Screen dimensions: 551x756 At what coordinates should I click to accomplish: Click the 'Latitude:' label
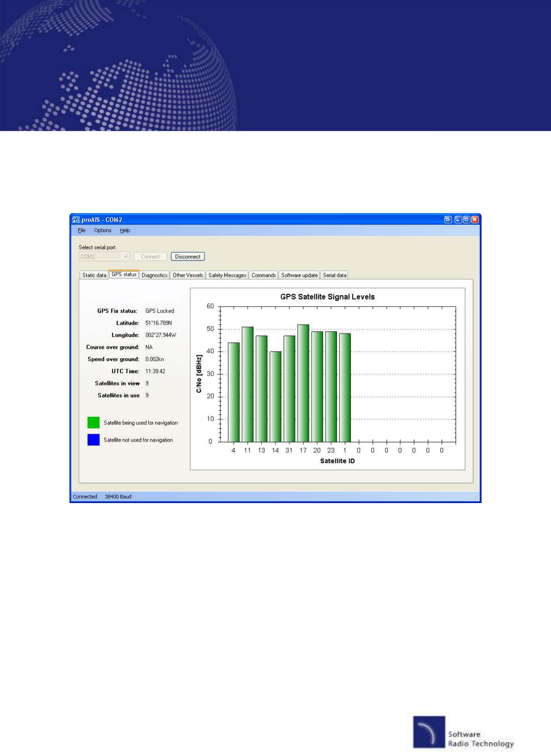(128, 323)
